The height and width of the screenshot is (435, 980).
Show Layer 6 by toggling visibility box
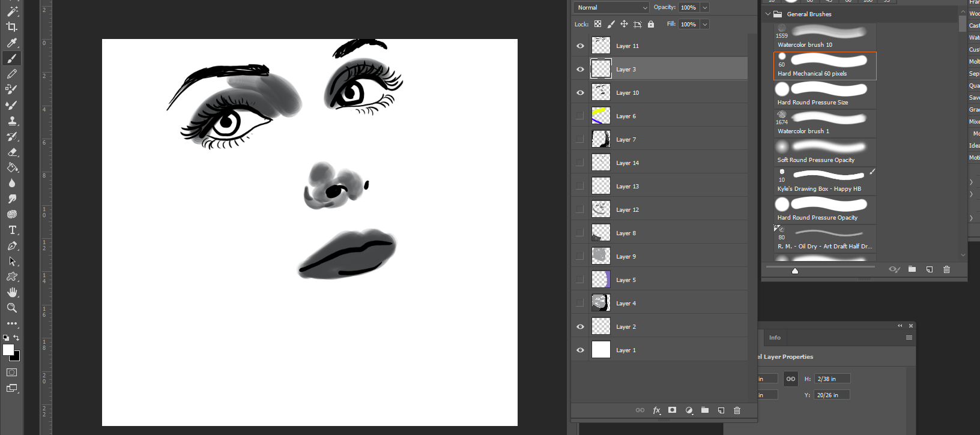click(x=580, y=116)
